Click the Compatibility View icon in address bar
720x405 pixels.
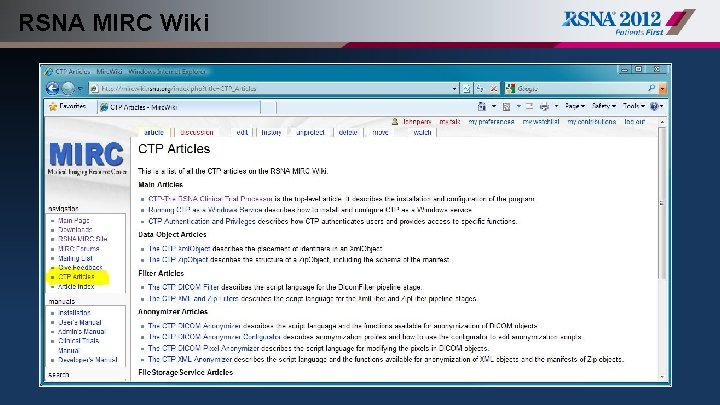(x=467, y=89)
